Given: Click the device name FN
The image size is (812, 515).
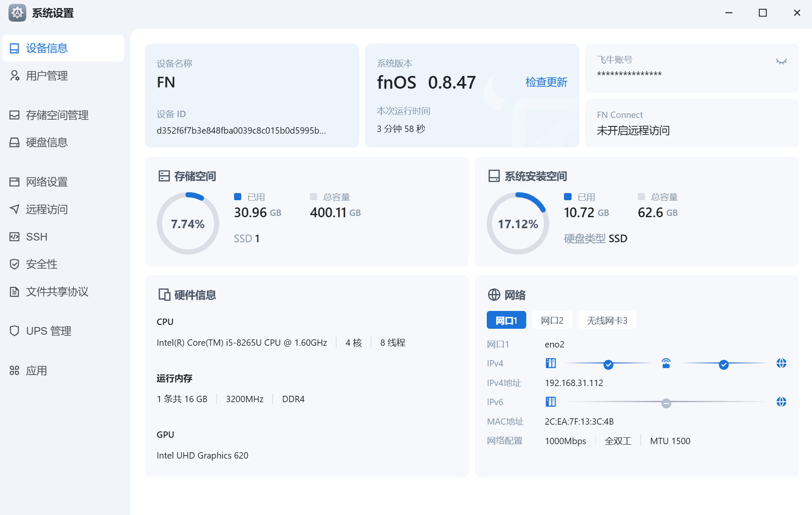Looking at the screenshot, I should (166, 82).
